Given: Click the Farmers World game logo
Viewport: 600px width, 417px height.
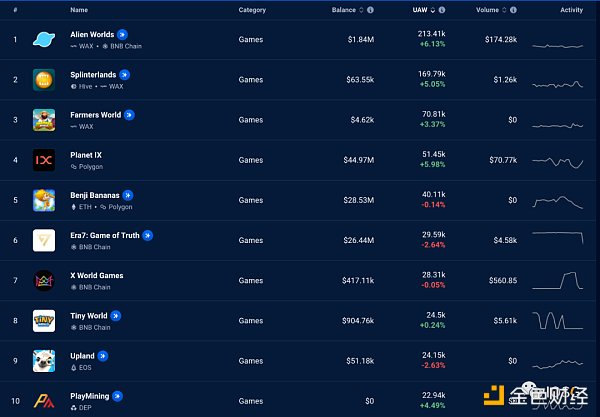Looking at the screenshot, I should click(44, 120).
